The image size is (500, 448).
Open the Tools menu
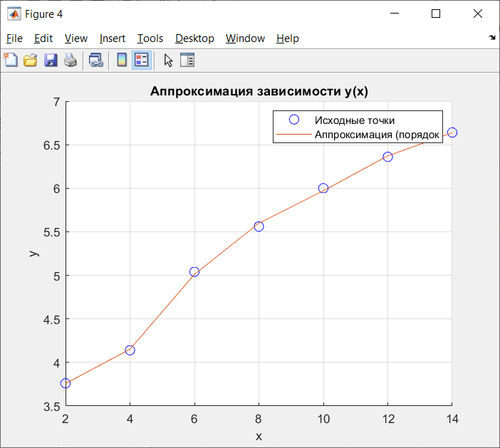coord(150,38)
